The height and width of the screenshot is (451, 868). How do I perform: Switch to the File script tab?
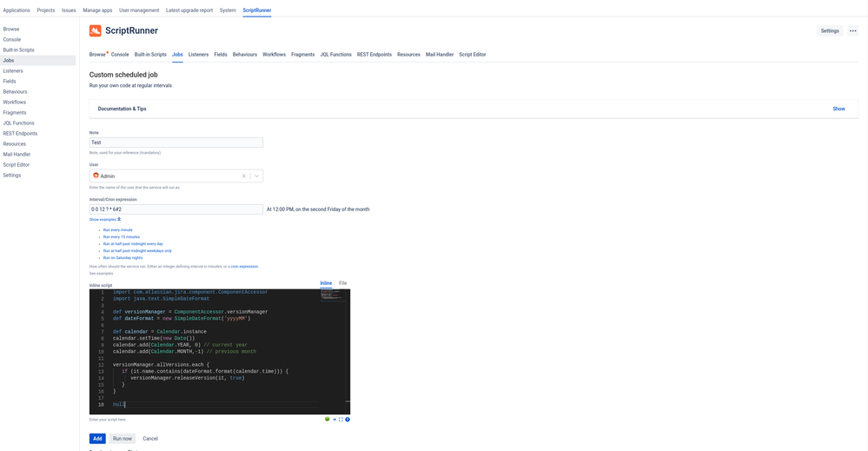(x=342, y=283)
